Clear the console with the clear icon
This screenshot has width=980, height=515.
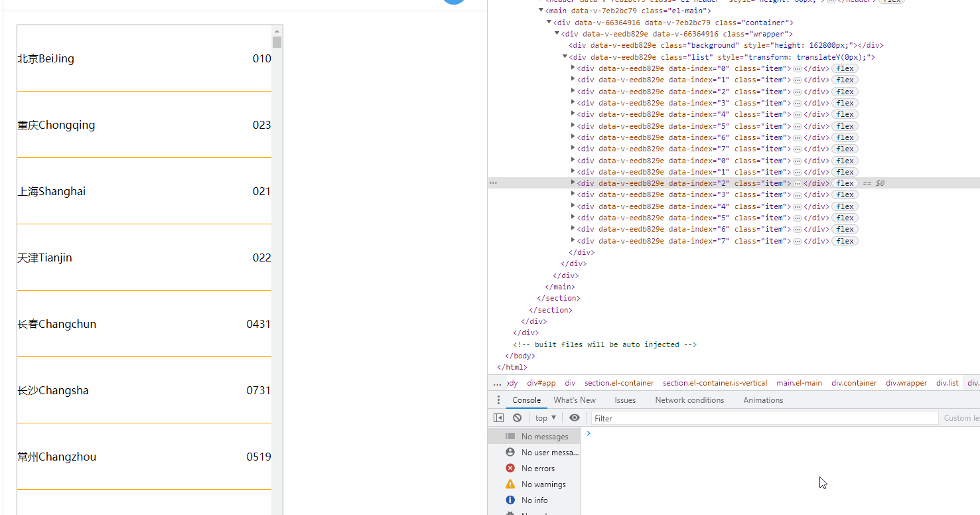517,418
